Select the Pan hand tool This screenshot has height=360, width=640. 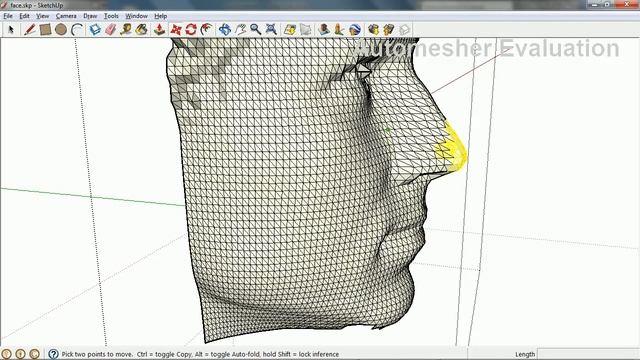click(x=240, y=29)
